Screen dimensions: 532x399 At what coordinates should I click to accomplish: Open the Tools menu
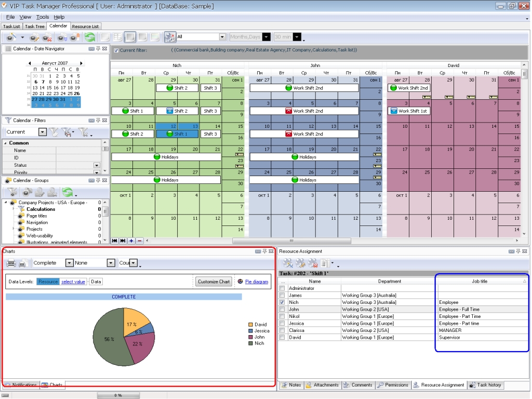[x=42, y=17]
